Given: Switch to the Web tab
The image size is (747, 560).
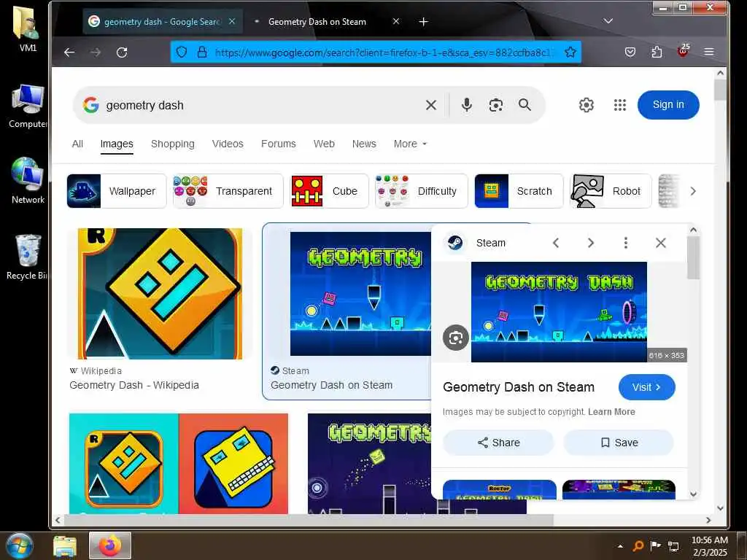Looking at the screenshot, I should pyautogui.click(x=324, y=144).
